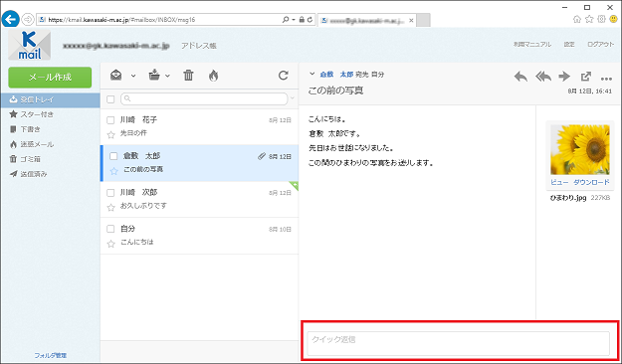Expand the envelope icon dropdown arrow
Screen dimensions: 622x364
tap(133, 76)
